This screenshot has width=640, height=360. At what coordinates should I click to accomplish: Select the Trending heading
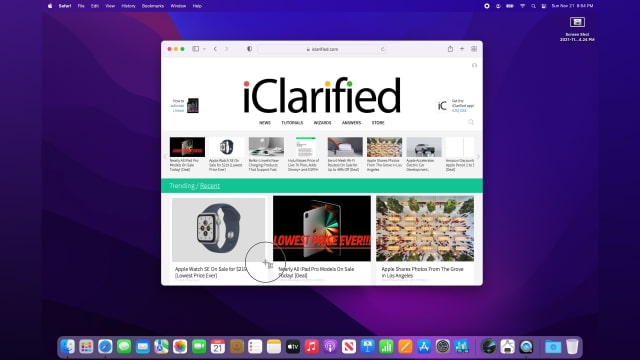182,186
